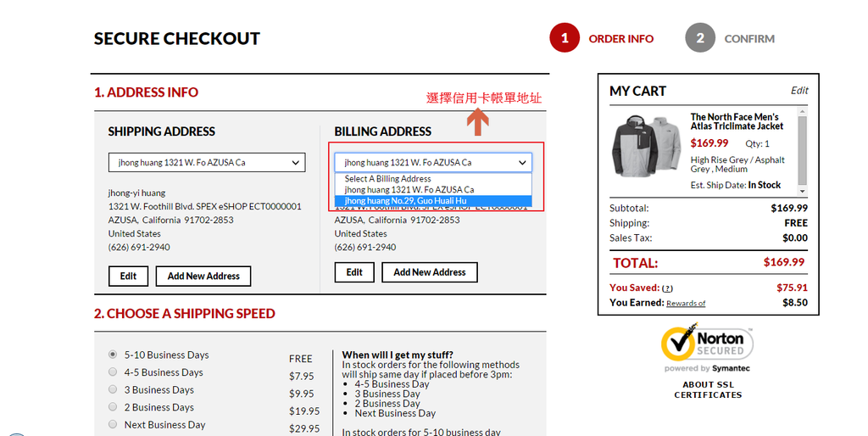
Task: Open the billing address dropdown
Action: [433, 162]
